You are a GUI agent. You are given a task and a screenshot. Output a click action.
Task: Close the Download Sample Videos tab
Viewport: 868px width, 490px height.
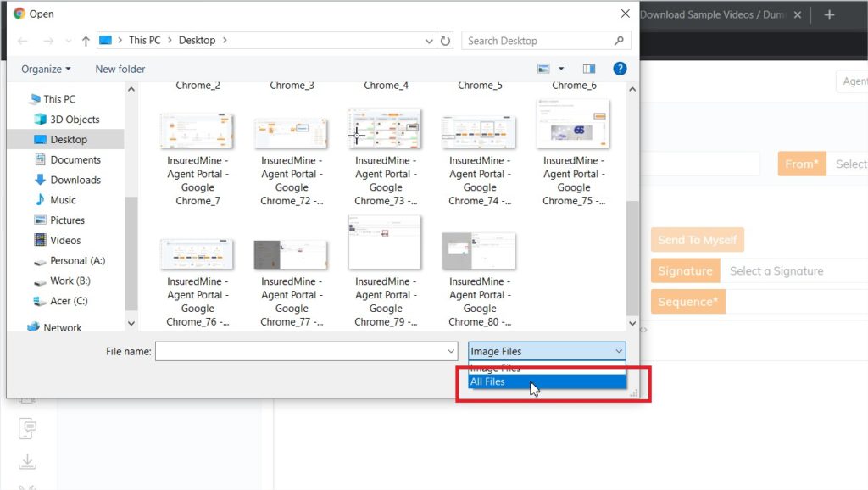point(797,15)
